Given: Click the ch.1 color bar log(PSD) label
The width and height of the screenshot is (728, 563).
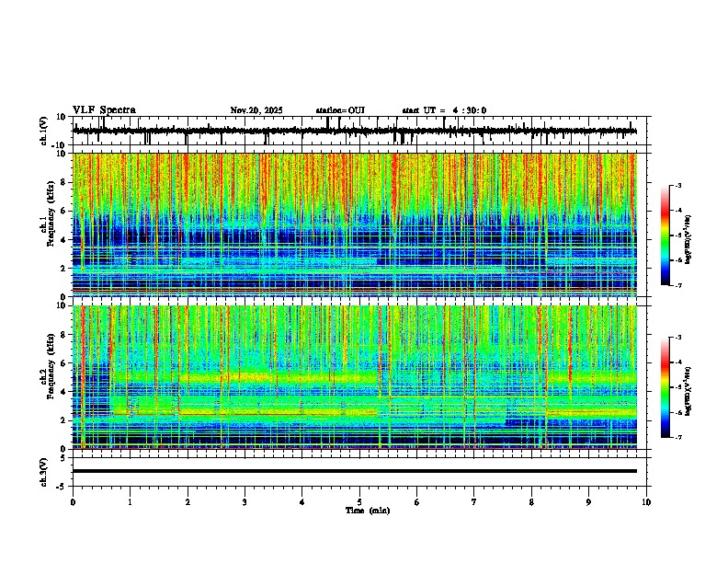Looking at the screenshot, I should point(688,239).
